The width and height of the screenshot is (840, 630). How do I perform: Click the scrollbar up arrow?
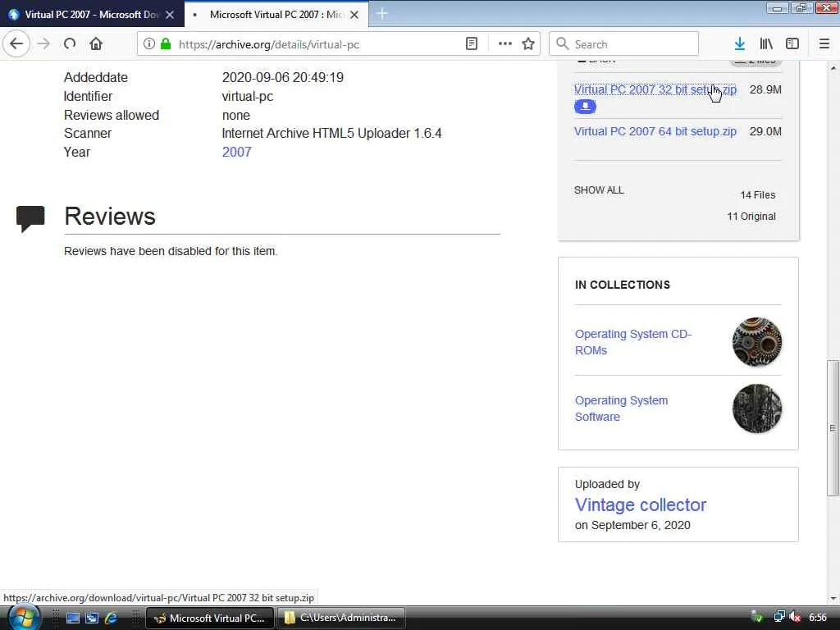(x=833, y=68)
